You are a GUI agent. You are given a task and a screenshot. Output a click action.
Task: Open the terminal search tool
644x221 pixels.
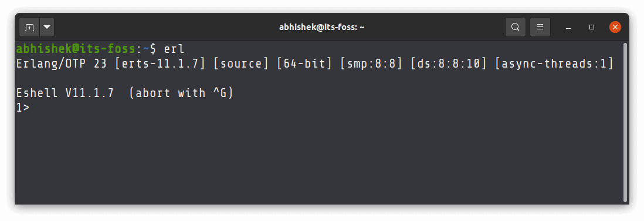[515, 27]
